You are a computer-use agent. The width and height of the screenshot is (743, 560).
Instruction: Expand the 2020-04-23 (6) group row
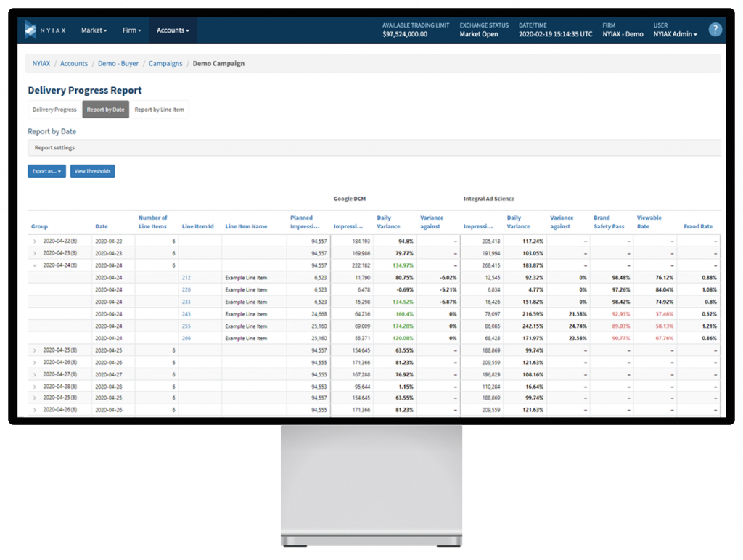[x=35, y=253]
